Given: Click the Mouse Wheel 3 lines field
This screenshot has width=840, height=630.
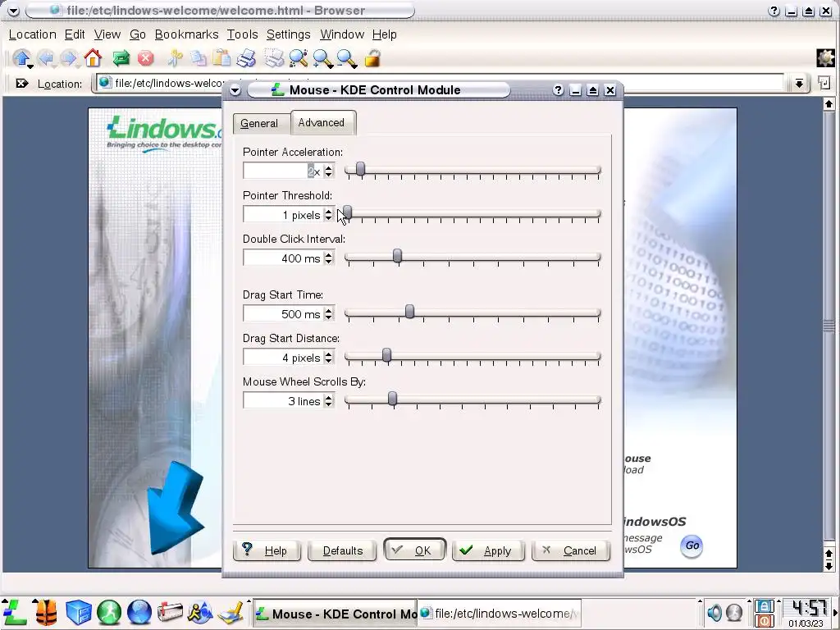Looking at the screenshot, I should tap(283, 401).
